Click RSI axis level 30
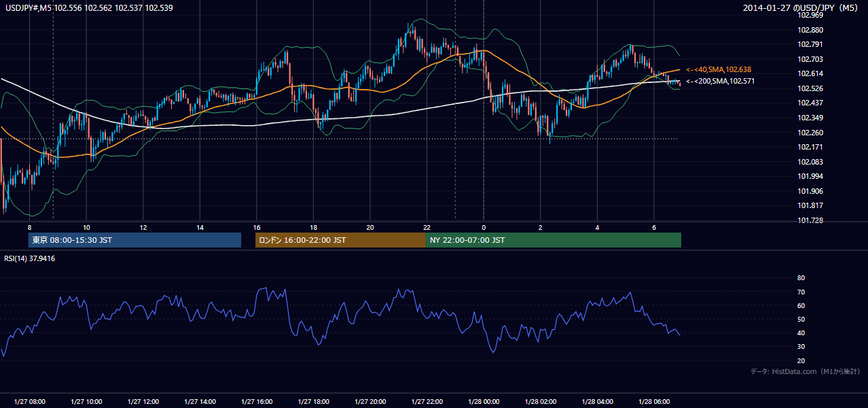The width and height of the screenshot is (868, 408). pos(801,347)
